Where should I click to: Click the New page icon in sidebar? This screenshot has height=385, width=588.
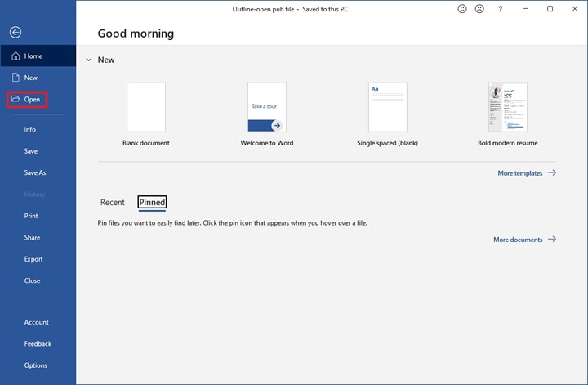(15, 78)
